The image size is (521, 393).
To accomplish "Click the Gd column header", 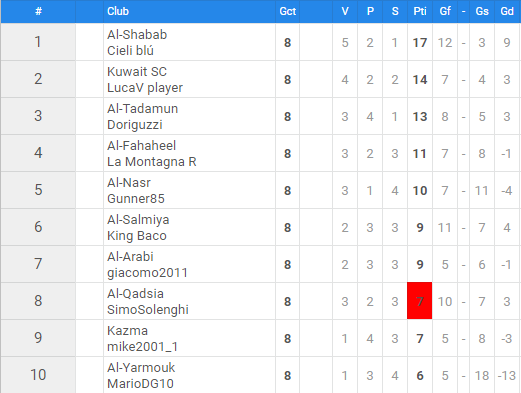I will [507, 11].
